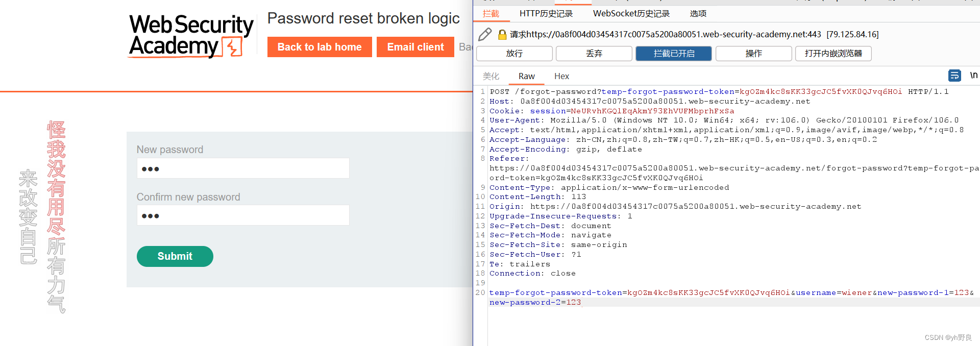Select the Raw view tab
Screen dimensions: 980x346
[526, 76]
